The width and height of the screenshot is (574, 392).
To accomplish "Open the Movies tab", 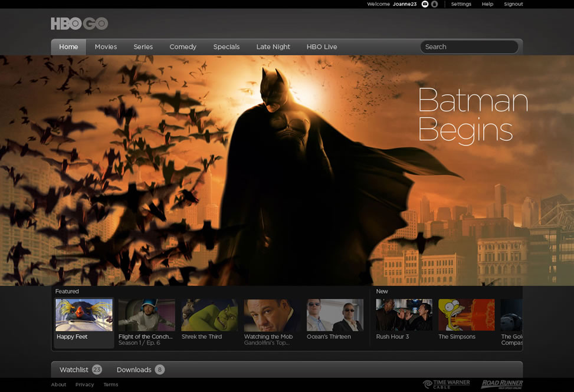I will 106,47.
